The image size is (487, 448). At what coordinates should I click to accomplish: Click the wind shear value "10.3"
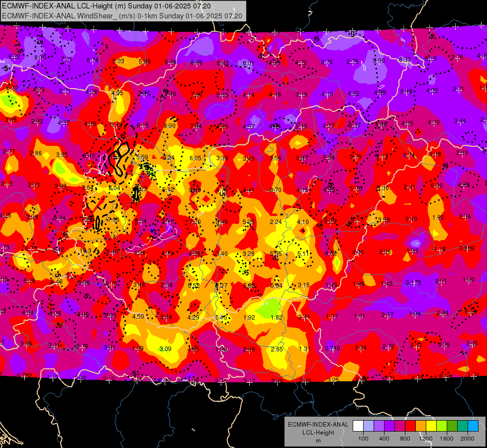86,250
